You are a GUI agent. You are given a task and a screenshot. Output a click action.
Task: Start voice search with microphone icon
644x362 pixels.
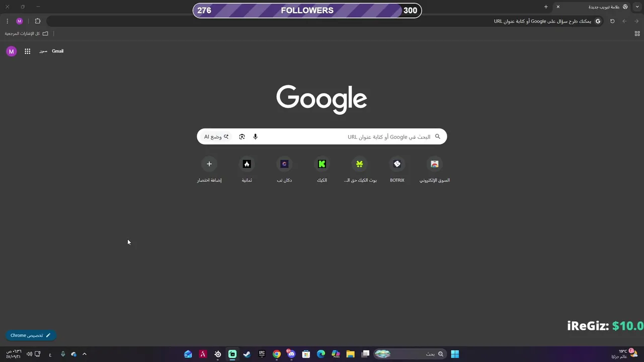tap(255, 137)
